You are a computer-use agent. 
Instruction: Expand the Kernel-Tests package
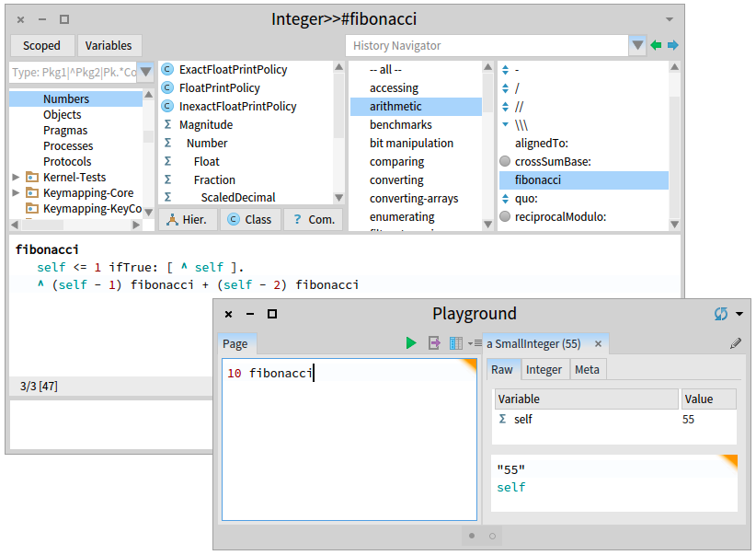point(17,178)
